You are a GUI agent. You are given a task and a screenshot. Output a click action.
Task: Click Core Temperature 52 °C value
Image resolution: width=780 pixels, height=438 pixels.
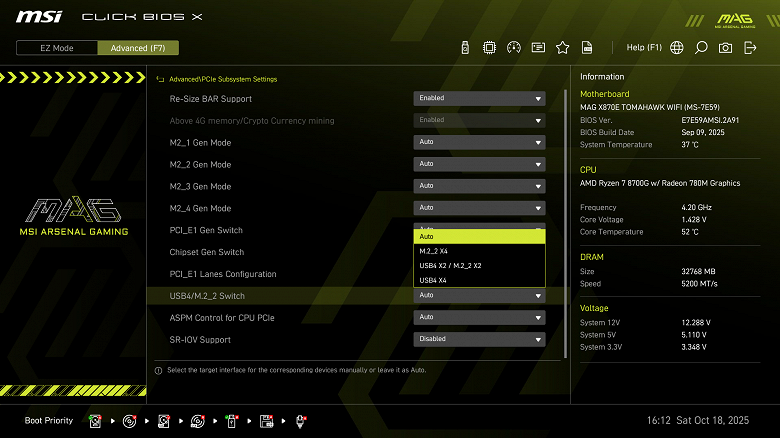pos(690,232)
